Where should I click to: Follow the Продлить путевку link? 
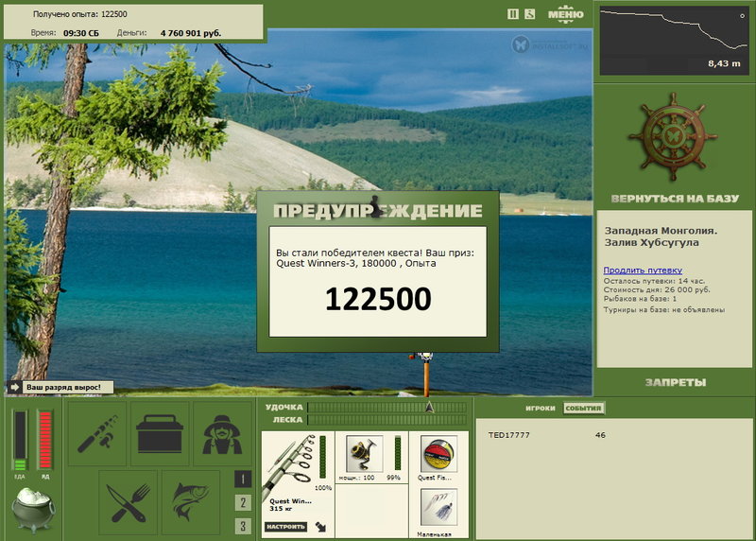click(x=643, y=270)
